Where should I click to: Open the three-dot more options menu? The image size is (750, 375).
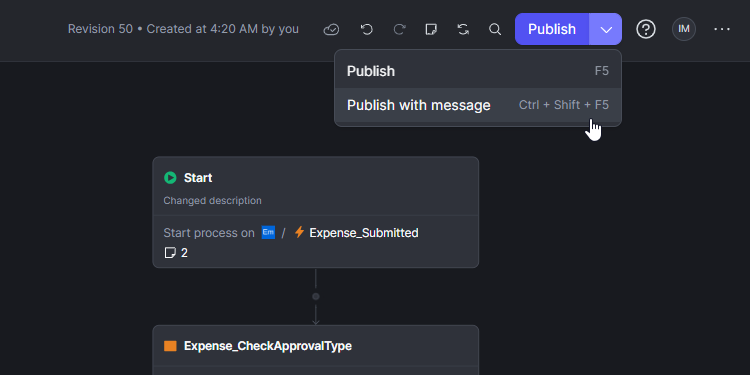[722, 29]
